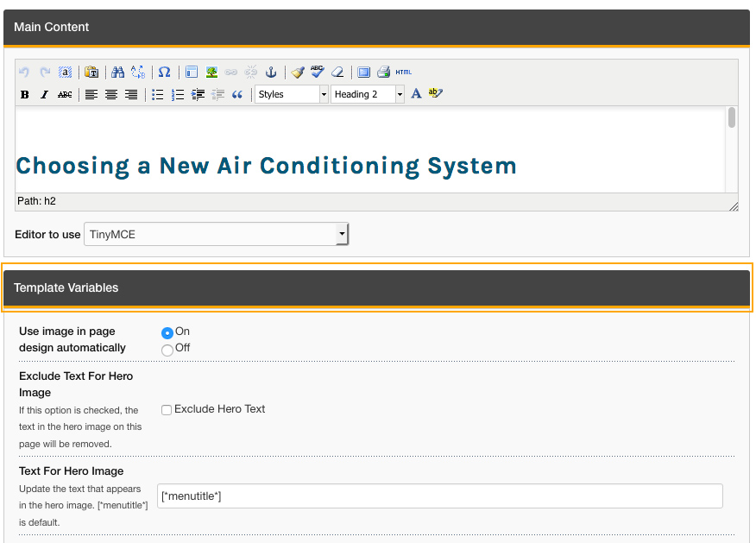The image size is (756, 543).
Task: Check the Exclude Hero Text checkbox
Action: tap(167, 410)
